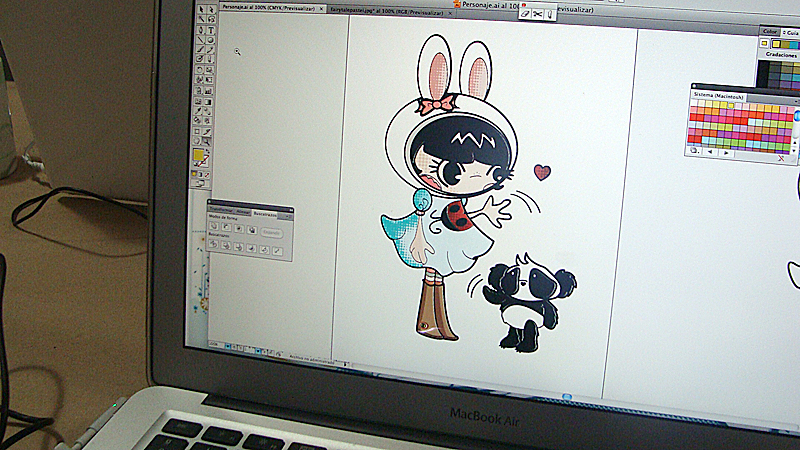Image resolution: width=800 pixels, height=450 pixels.
Task: Click the Scissors tool in the tear-off palette
Action: [x=537, y=14]
